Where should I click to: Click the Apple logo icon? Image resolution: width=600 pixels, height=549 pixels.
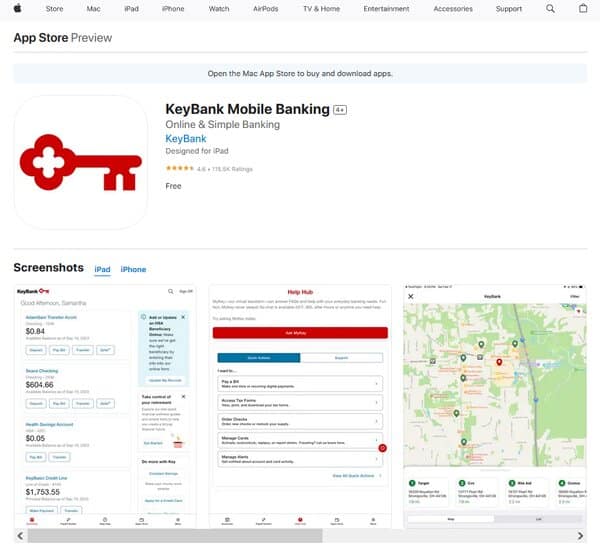tap(17, 8)
